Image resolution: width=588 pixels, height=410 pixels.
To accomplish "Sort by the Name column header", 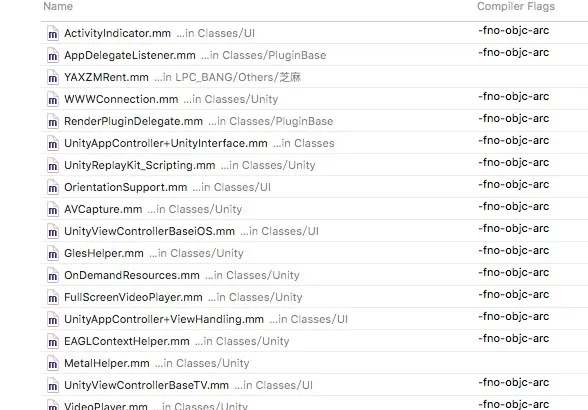I will click(58, 6).
